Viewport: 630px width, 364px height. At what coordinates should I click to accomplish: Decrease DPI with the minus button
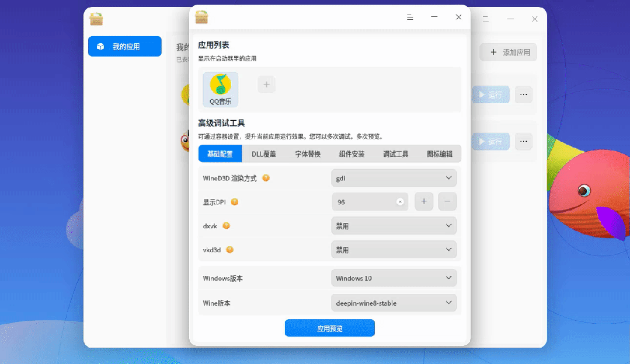coord(447,201)
